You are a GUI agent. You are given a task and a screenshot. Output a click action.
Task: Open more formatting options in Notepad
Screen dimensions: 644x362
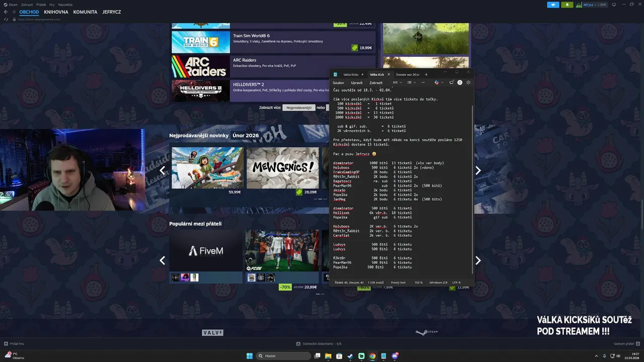click(x=423, y=82)
